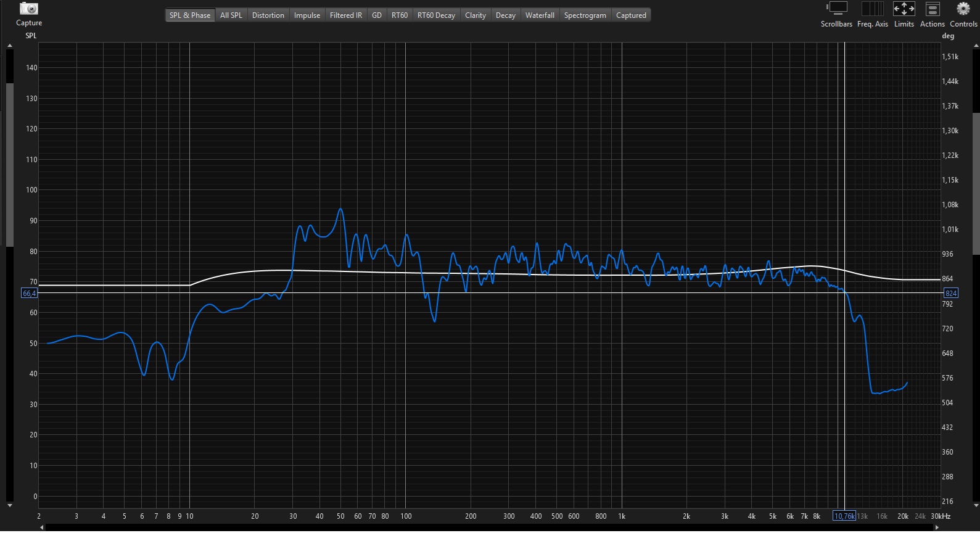Click the 30kHz label on frequency axis
The image size is (980, 533).
[941, 516]
